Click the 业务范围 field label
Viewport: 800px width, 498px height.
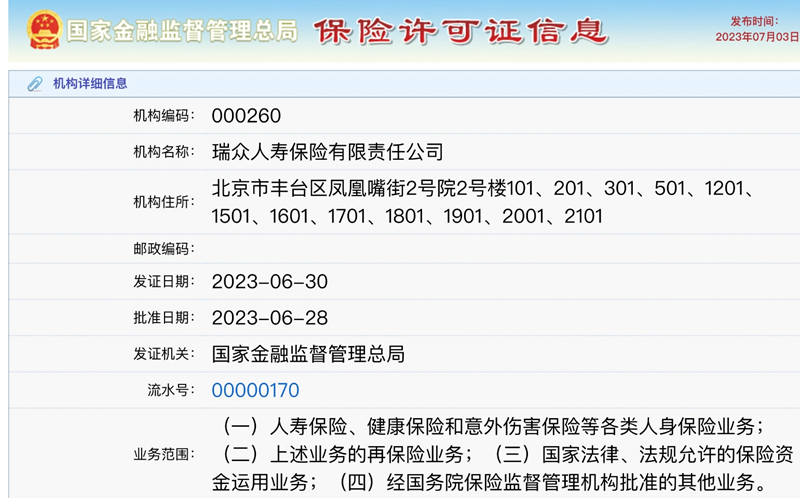164,454
